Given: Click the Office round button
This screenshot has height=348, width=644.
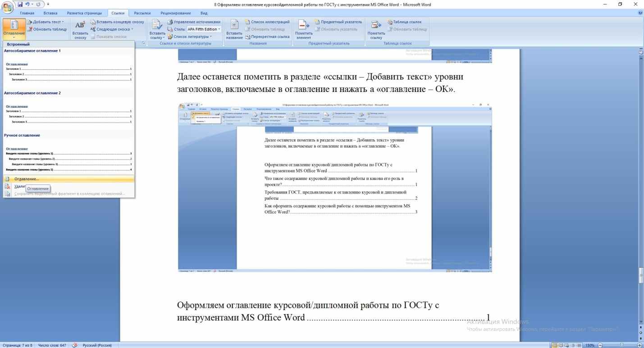Looking at the screenshot, I should tap(8, 8).
